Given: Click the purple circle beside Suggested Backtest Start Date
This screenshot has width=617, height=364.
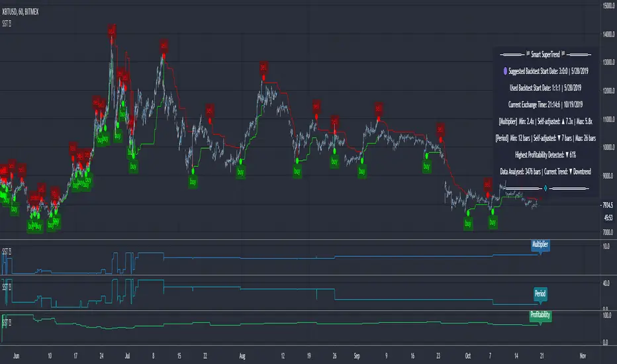Looking at the screenshot, I should [x=505, y=71].
